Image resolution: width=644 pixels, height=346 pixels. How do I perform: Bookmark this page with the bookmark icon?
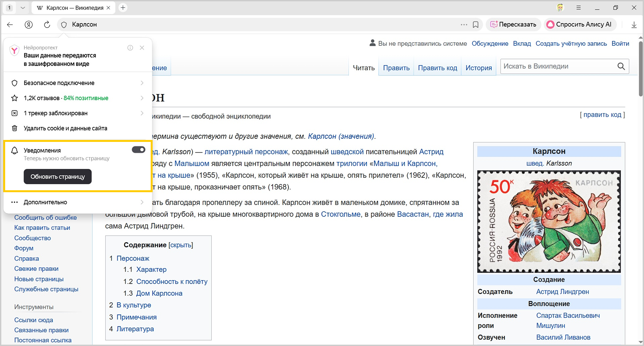475,25
